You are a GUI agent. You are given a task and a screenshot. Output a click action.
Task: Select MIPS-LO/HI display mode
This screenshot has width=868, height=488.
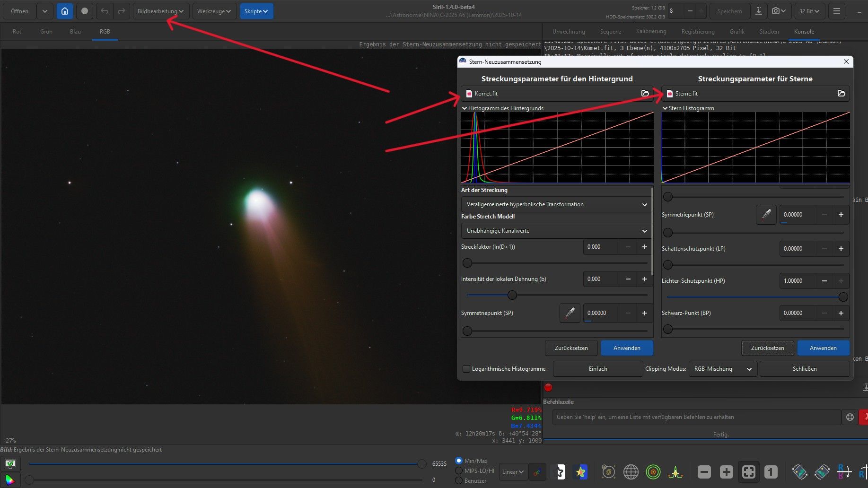point(458,471)
